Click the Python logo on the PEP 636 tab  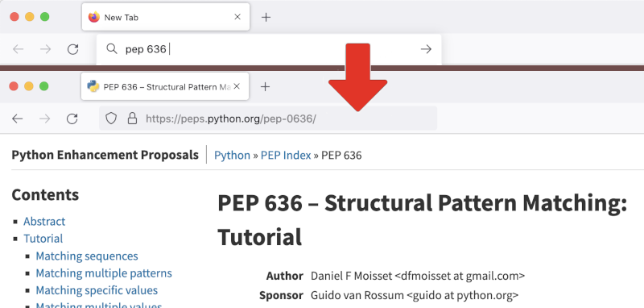(x=93, y=86)
